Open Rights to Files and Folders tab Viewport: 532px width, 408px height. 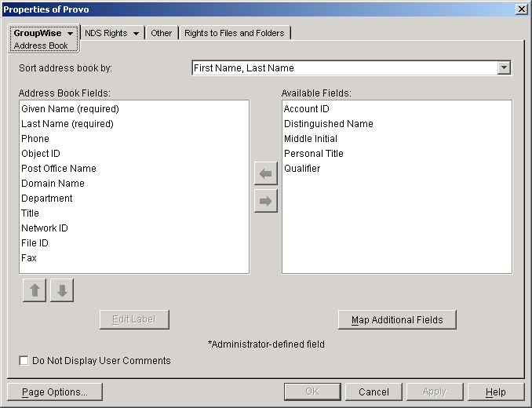(235, 33)
